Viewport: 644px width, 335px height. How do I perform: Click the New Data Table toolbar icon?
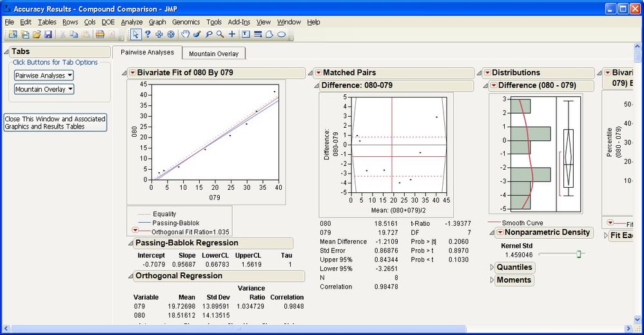click(x=13, y=34)
